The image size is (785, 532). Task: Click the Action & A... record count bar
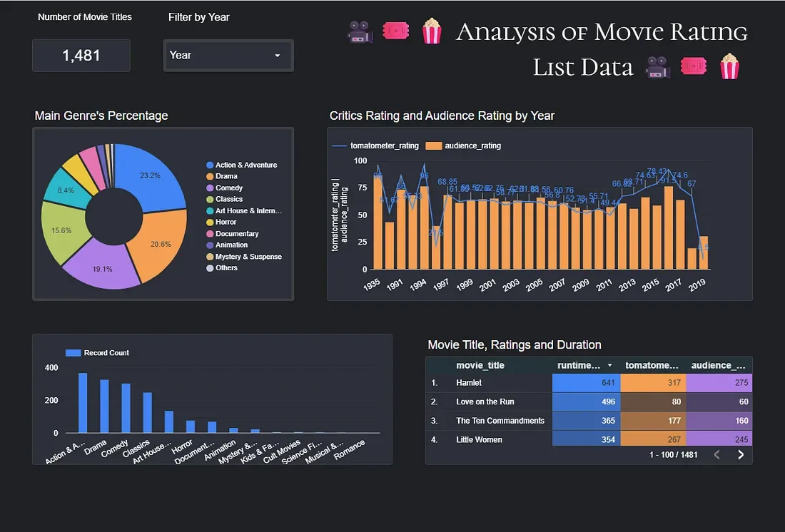pos(83,403)
